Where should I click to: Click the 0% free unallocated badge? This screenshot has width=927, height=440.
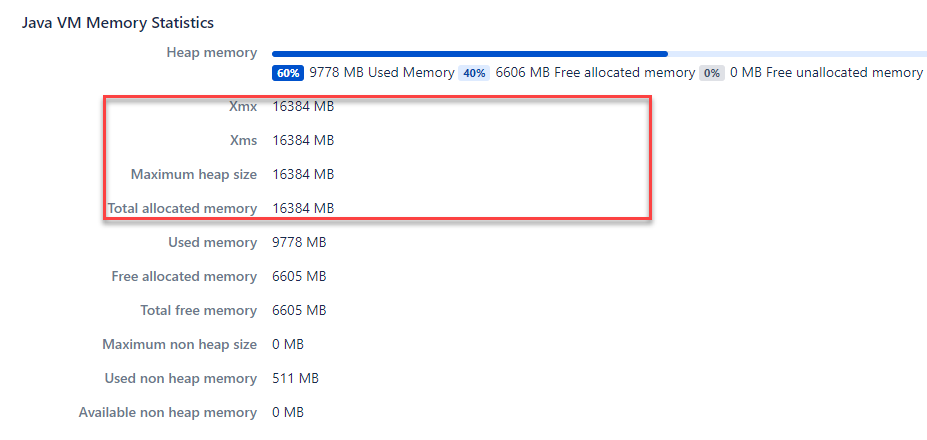712,73
